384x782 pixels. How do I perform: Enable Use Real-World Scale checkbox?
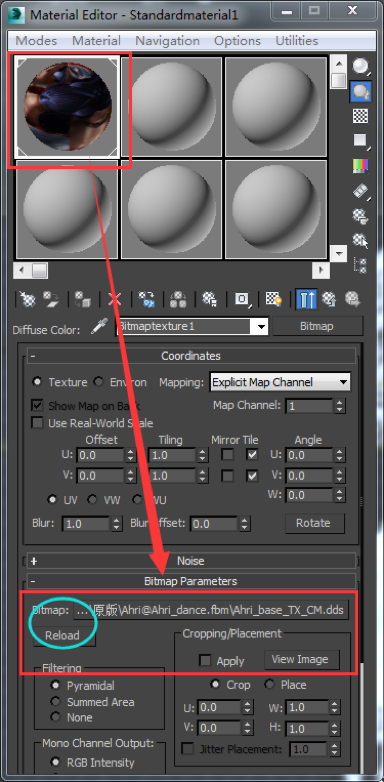click(37, 423)
